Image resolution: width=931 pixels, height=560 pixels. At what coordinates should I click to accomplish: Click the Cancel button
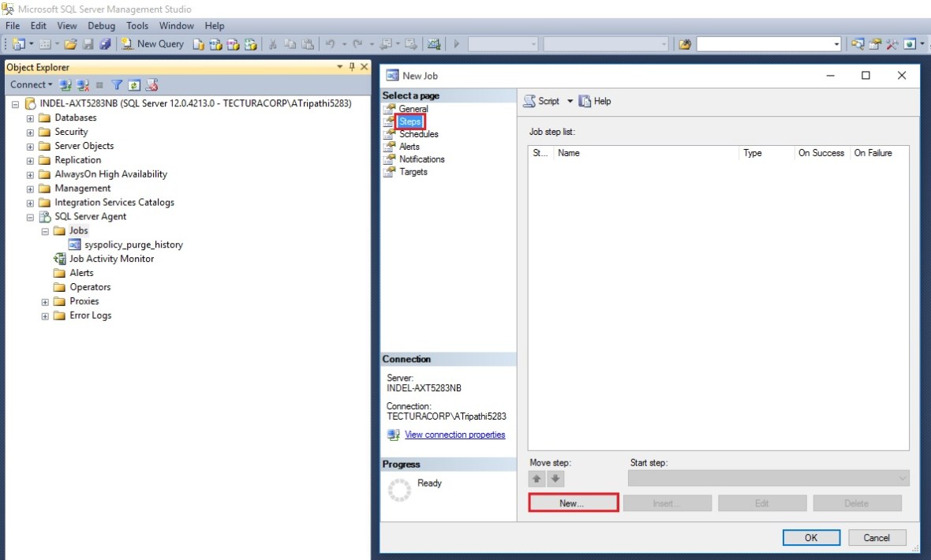click(877, 537)
